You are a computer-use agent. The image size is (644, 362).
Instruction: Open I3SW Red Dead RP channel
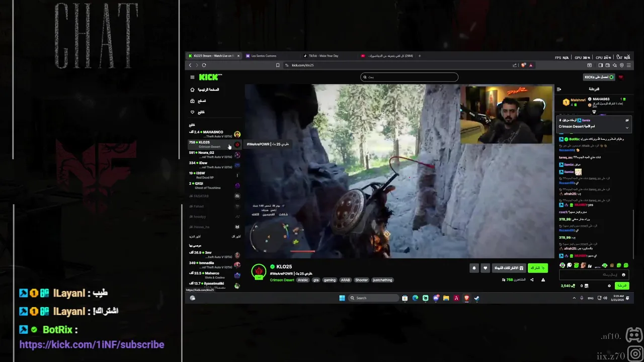click(x=214, y=175)
